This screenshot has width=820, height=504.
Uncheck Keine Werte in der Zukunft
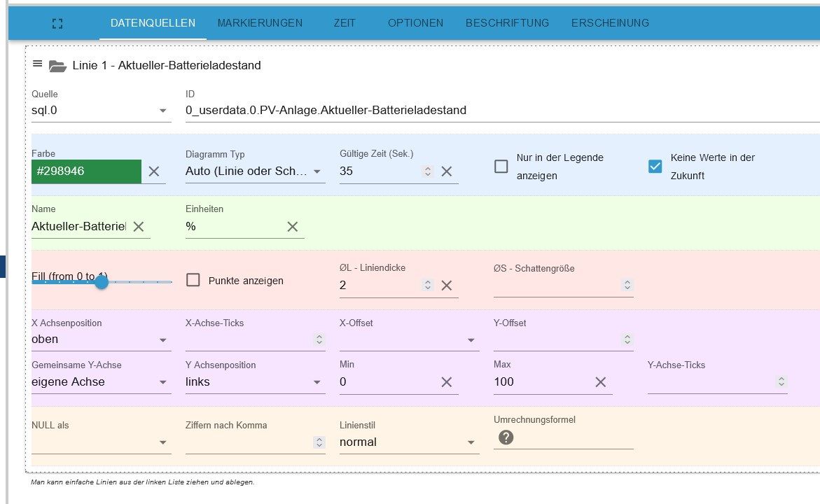(655, 167)
